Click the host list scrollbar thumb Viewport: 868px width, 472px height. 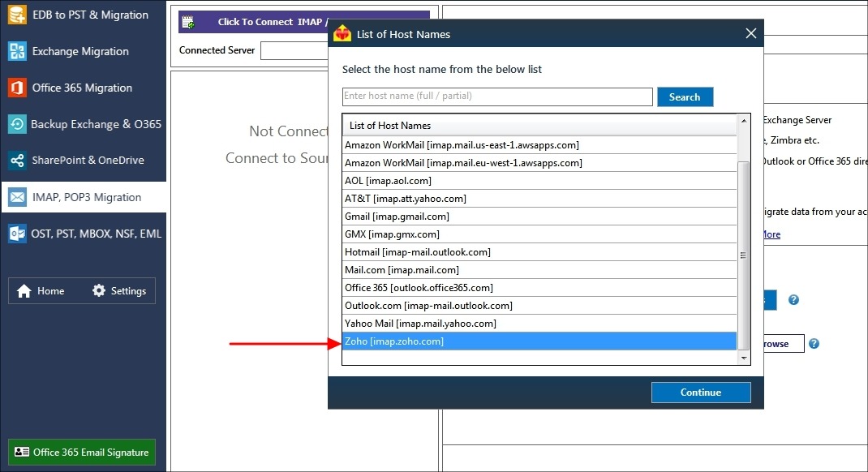(743, 255)
